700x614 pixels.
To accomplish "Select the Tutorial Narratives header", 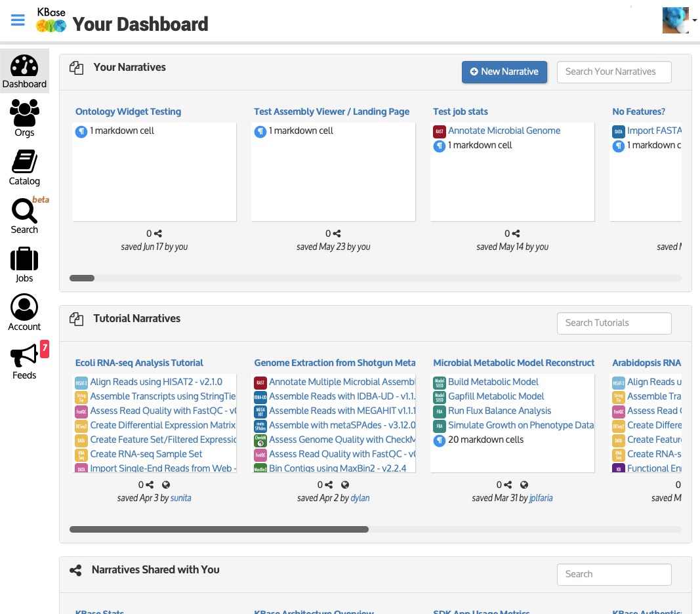I will pos(136,319).
